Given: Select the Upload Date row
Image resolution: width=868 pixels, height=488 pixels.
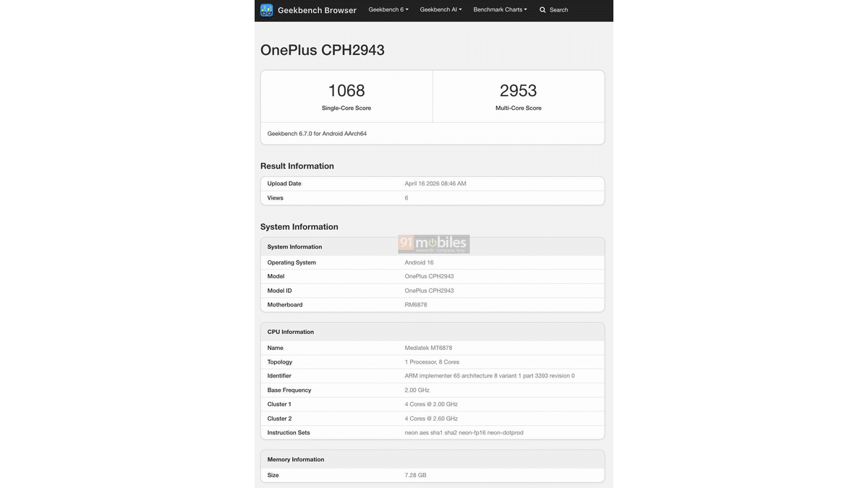Looking at the screenshot, I should [433, 183].
